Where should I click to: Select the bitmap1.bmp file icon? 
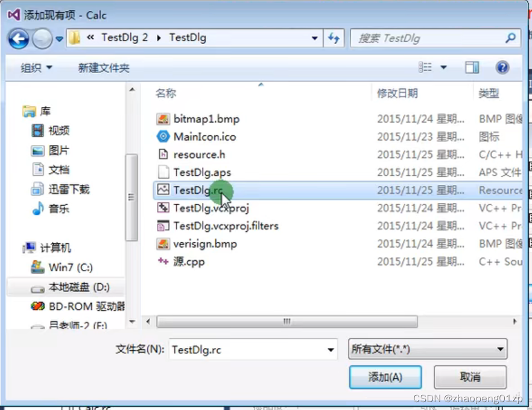(x=163, y=119)
